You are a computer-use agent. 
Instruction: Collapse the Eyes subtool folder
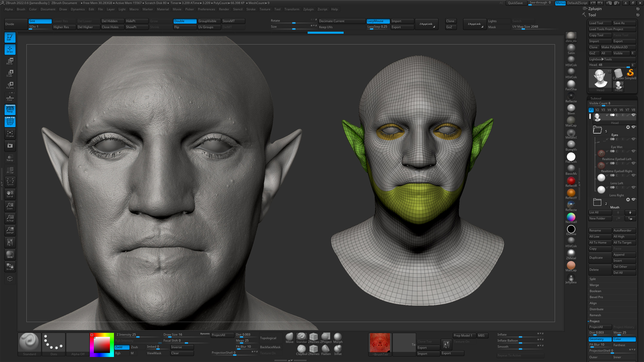tap(597, 130)
